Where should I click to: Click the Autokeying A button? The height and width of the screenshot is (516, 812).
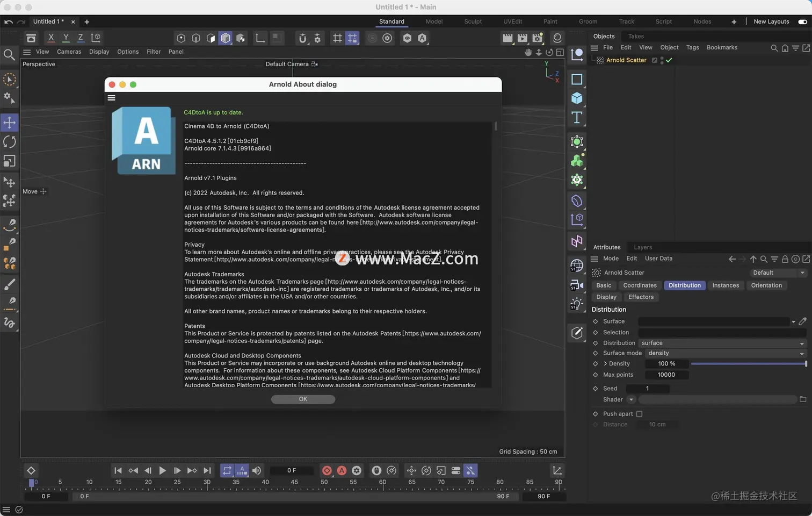(x=342, y=470)
